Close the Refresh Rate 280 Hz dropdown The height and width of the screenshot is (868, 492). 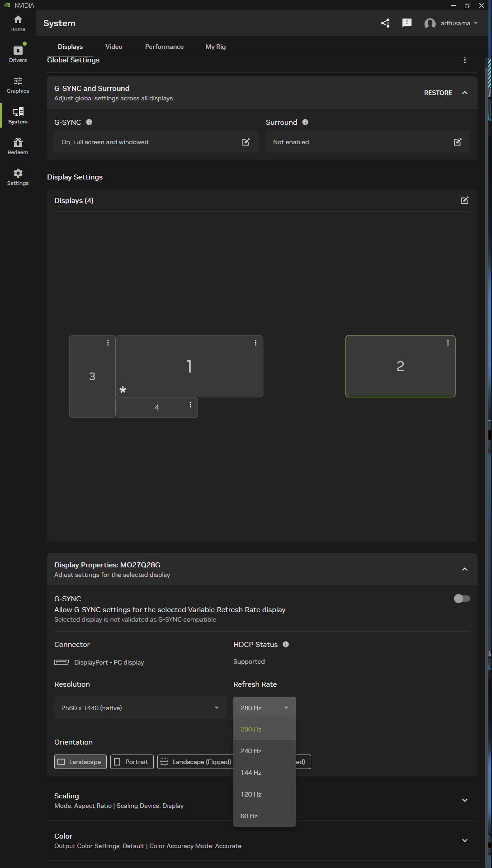265,708
